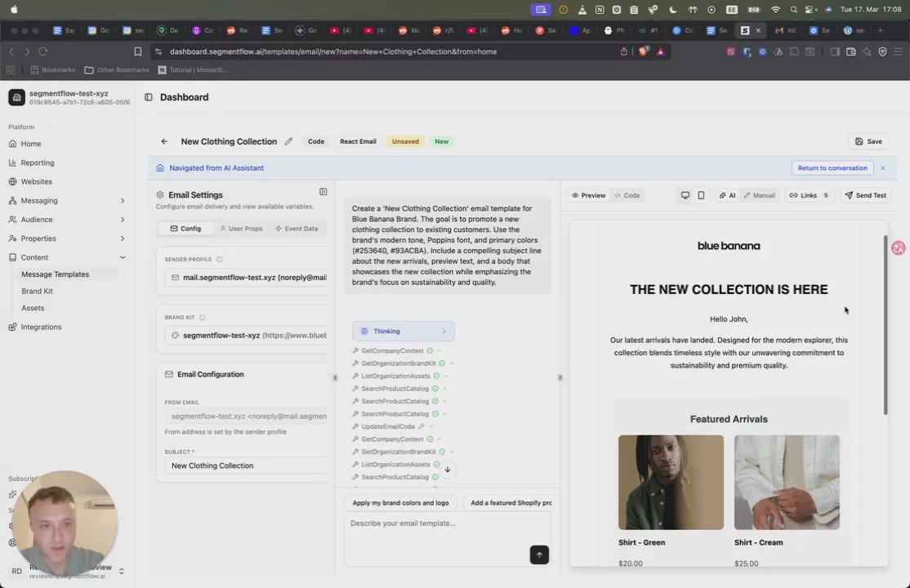Edit the template name with the pencil icon

(288, 141)
